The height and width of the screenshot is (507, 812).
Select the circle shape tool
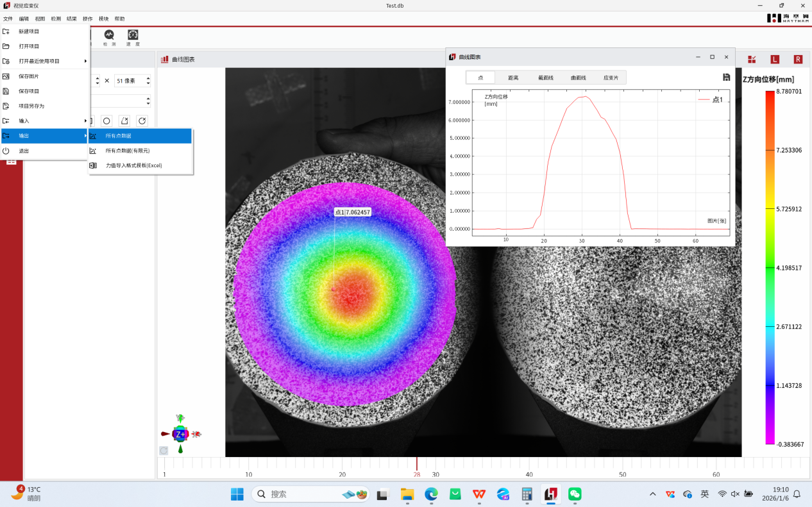click(106, 121)
